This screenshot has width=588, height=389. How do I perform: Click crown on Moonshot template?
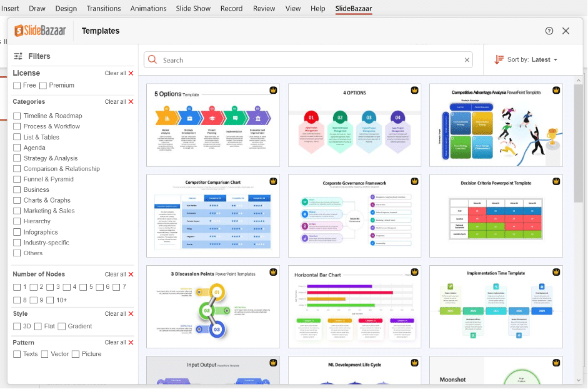pos(556,363)
